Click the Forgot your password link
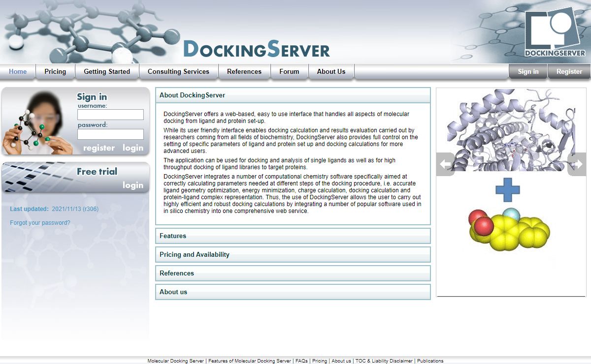 40,223
